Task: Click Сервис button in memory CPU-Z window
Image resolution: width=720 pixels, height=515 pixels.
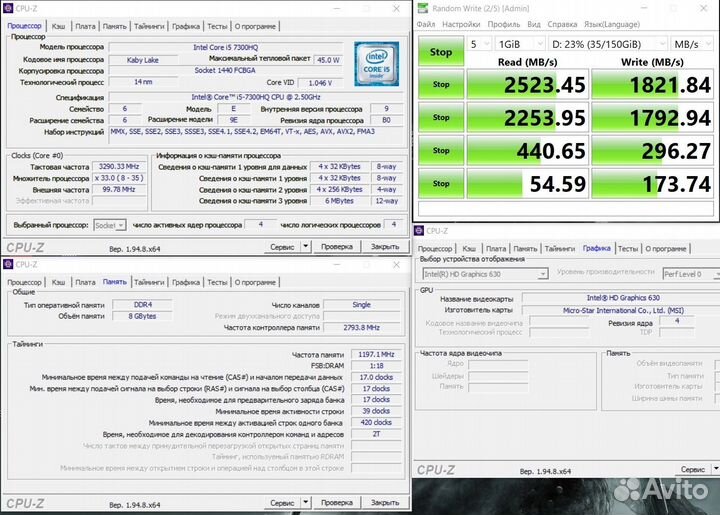Action: coord(282,503)
